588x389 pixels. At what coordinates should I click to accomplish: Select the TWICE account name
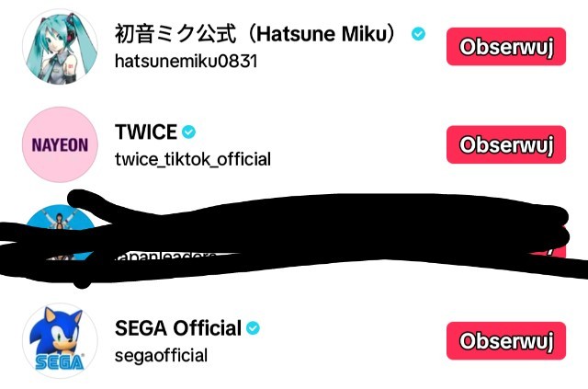click(x=145, y=132)
